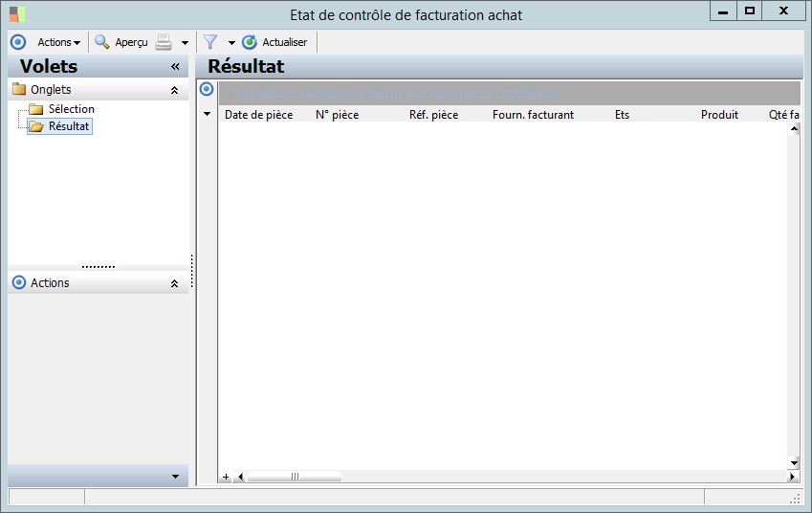Click the open folder icon for Résultat

[x=36, y=126]
